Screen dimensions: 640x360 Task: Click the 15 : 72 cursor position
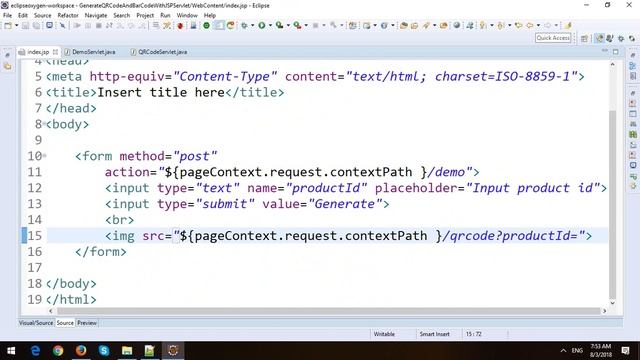(473, 334)
